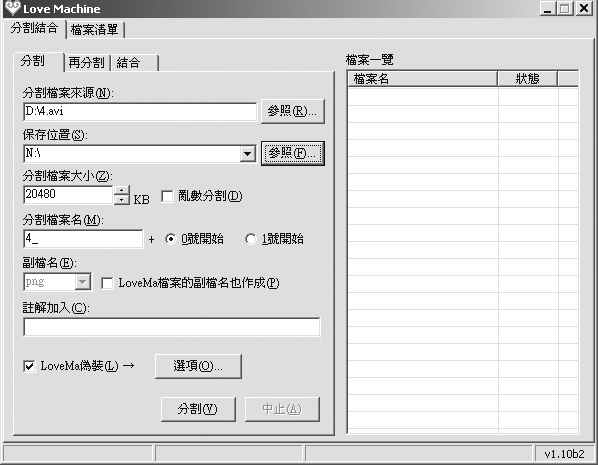Click the source file path field D:\4.avi

pos(140,111)
